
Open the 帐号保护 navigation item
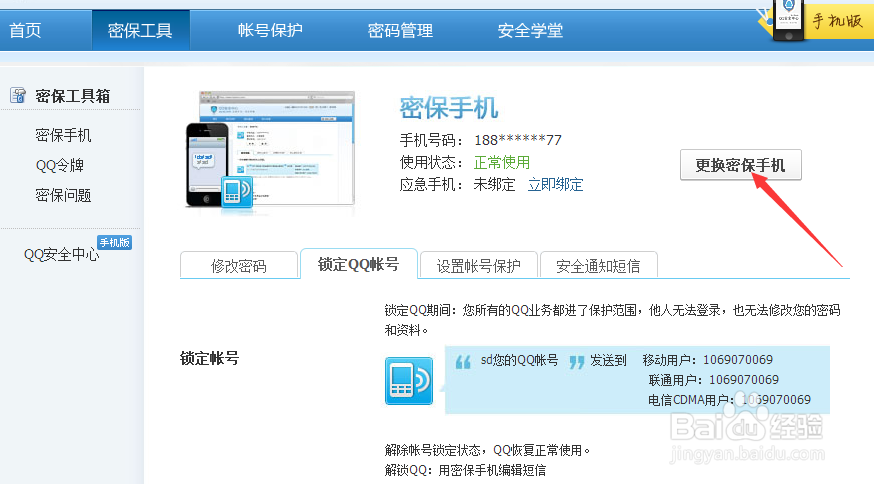pos(270,30)
